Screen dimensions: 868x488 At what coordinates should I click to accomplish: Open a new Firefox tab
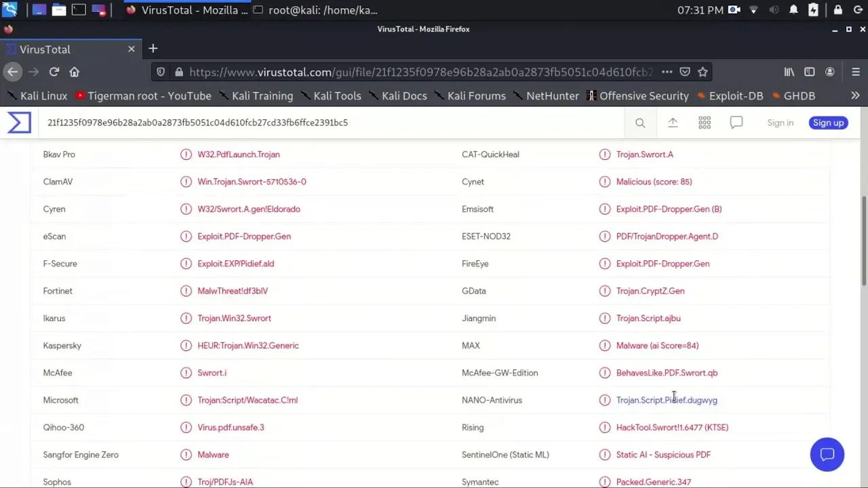click(153, 49)
